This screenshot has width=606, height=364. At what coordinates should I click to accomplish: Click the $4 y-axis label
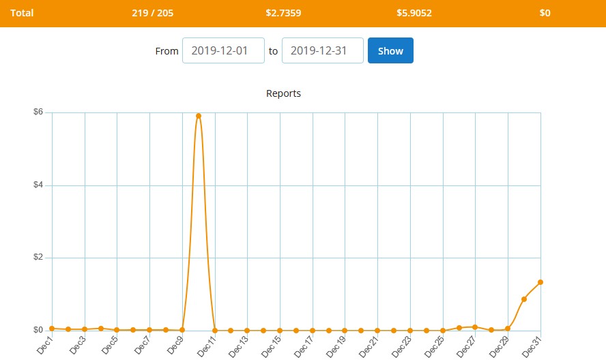click(x=38, y=185)
